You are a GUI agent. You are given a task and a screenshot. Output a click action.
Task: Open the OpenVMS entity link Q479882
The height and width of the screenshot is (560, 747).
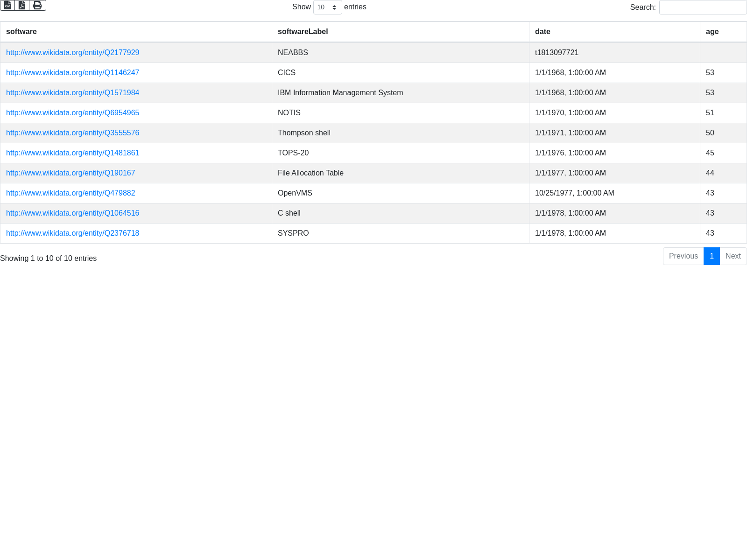point(70,193)
